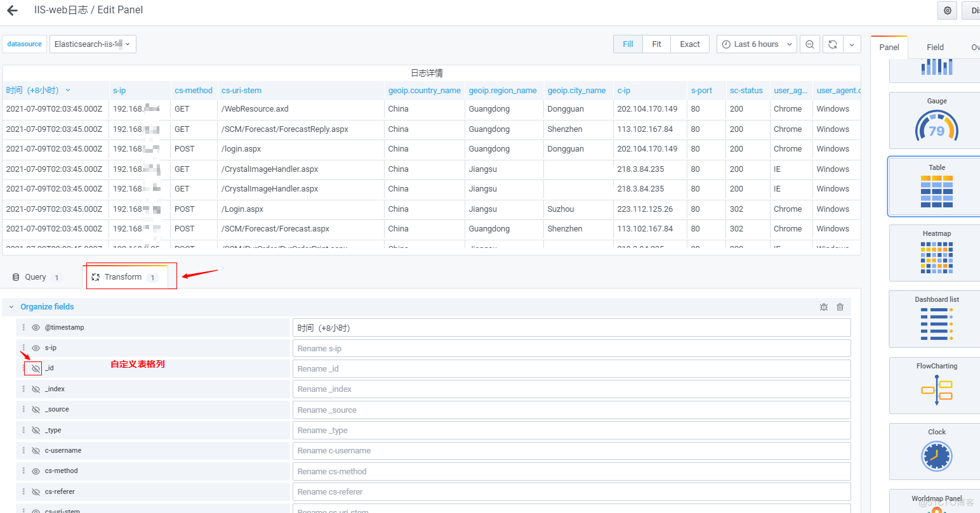
Task: Toggle visibility of c-username field
Action: point(36,451)
